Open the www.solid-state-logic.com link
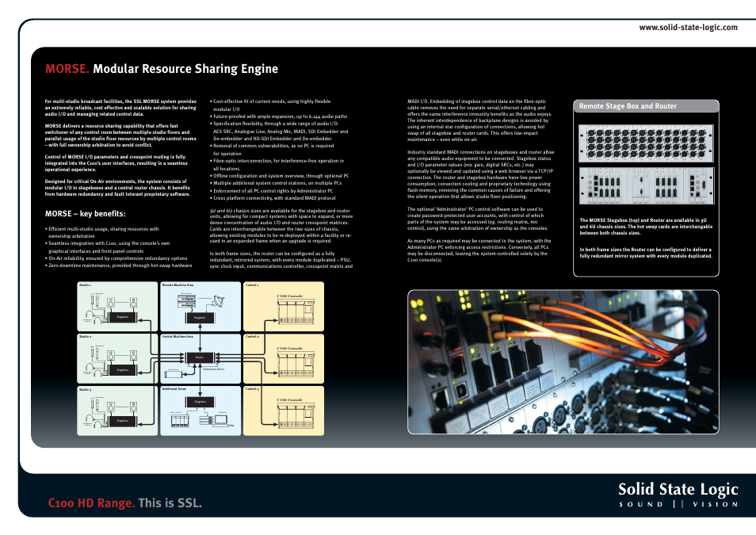 coord(688,28)
